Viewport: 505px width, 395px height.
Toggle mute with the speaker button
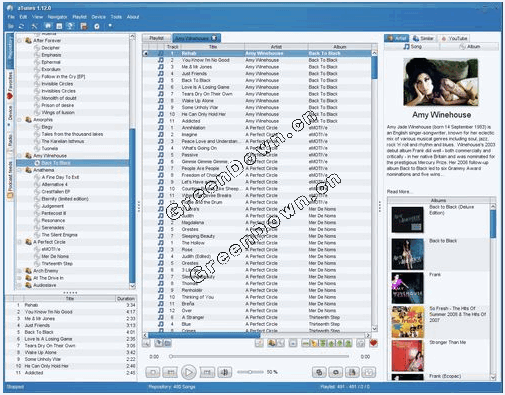(225, 372)
